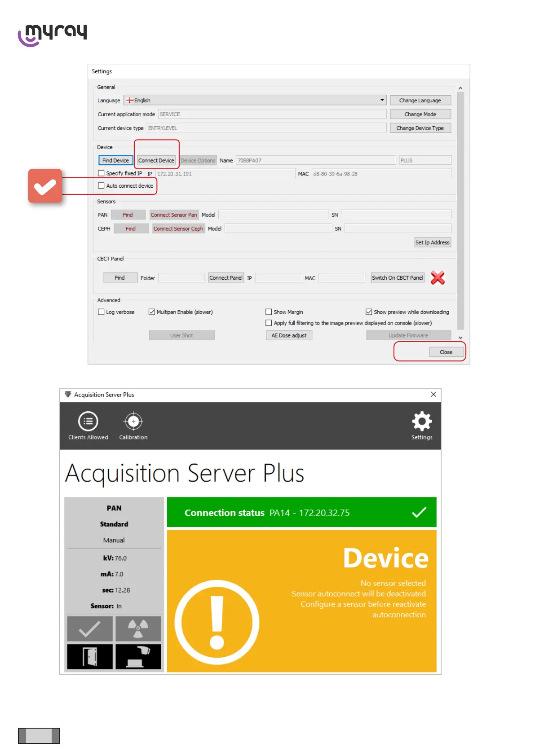This screenshot has width=535, height=756.
Task: Click the MyRay logo
Action: tap(52, 35)
